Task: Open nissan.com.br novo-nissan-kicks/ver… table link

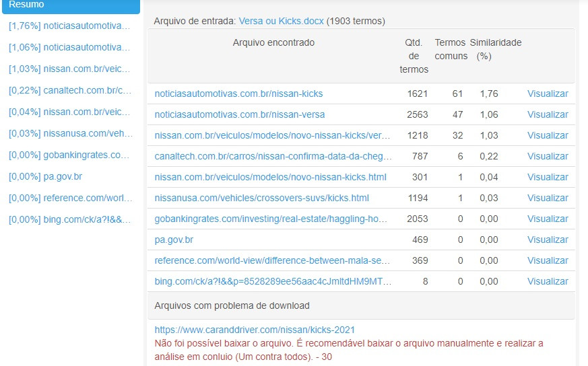Action: click(x=272, y=136)
